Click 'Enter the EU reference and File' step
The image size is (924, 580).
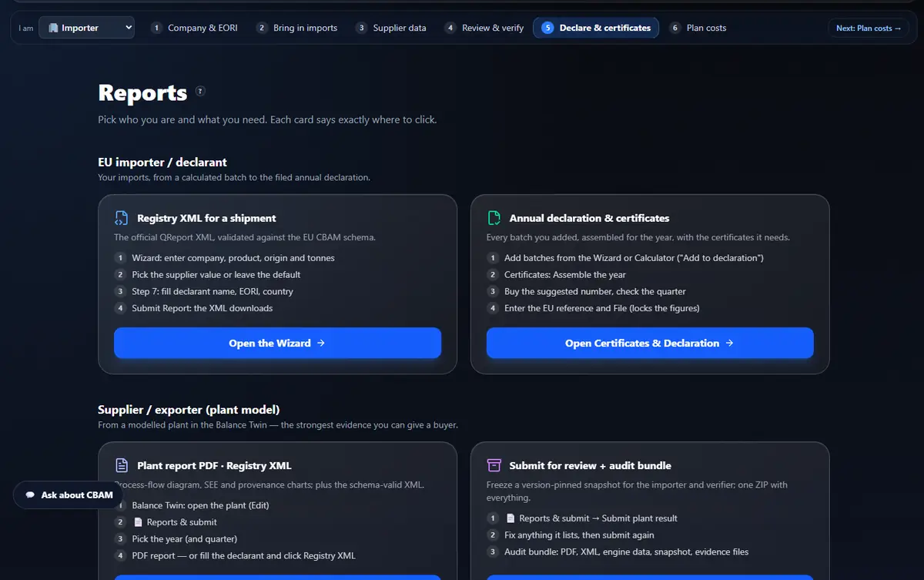(601, 308)
